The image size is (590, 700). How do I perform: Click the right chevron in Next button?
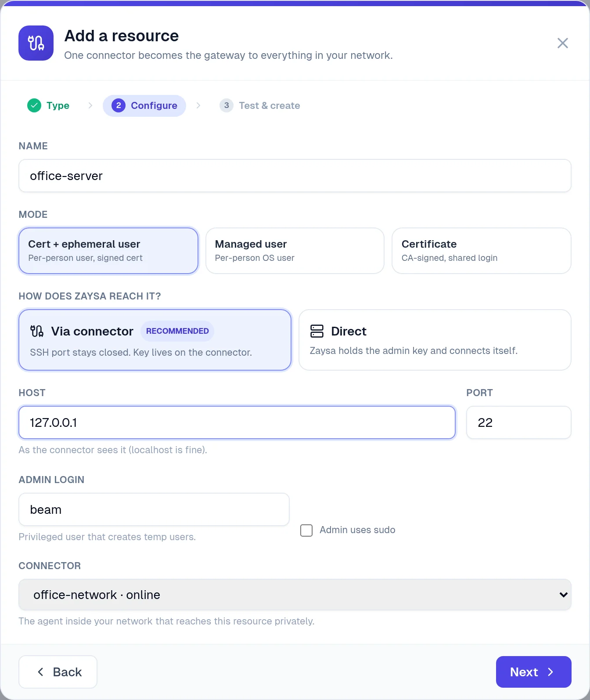[550, 672]
